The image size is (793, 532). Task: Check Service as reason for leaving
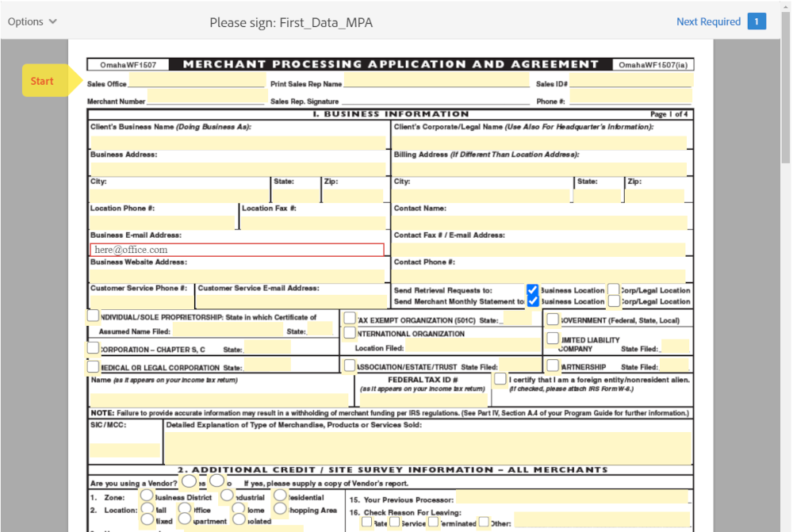pyautogui.click(x=394, y=522)
